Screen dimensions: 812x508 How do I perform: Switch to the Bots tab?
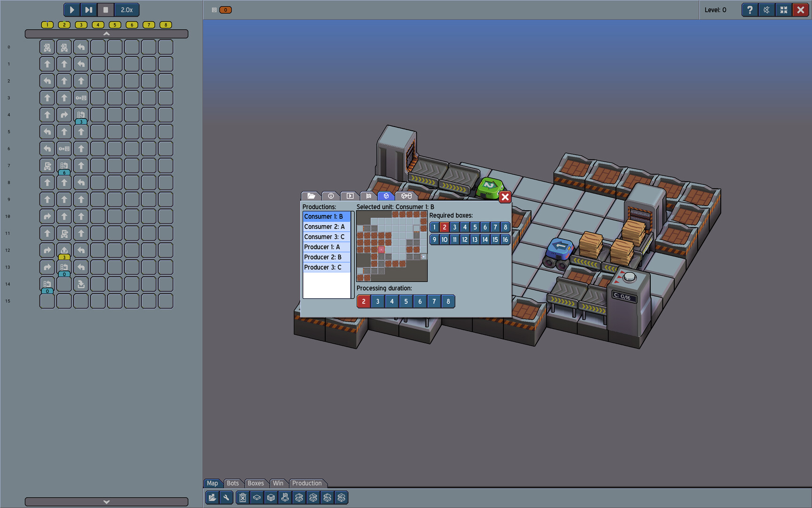[x=233, y=483]
